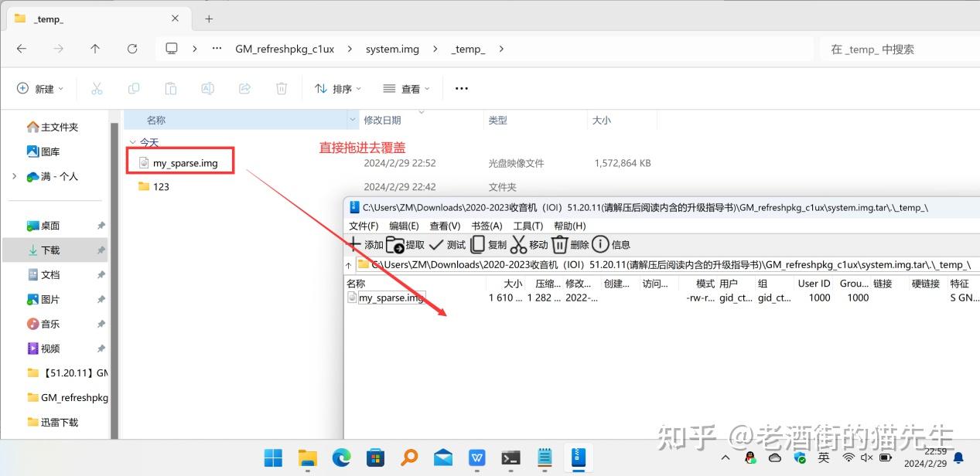The image size is (980, 476).
Task: Open the 排序 sort dropdown
Action: pos(337,88)
